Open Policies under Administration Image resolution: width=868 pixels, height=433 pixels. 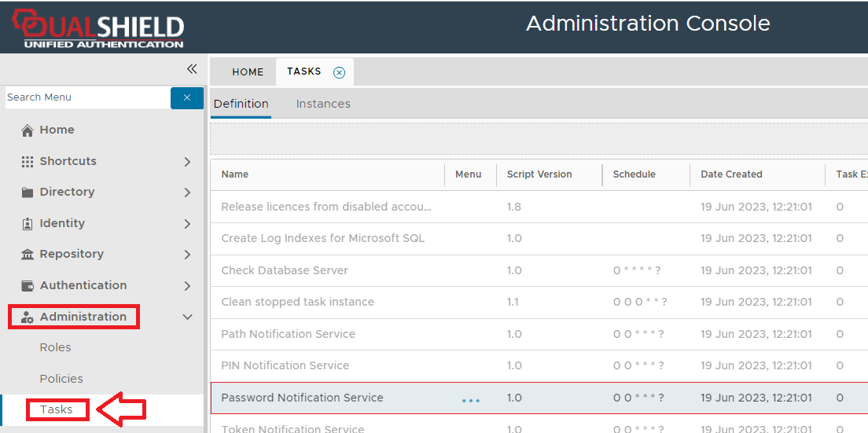pos(61,379)
